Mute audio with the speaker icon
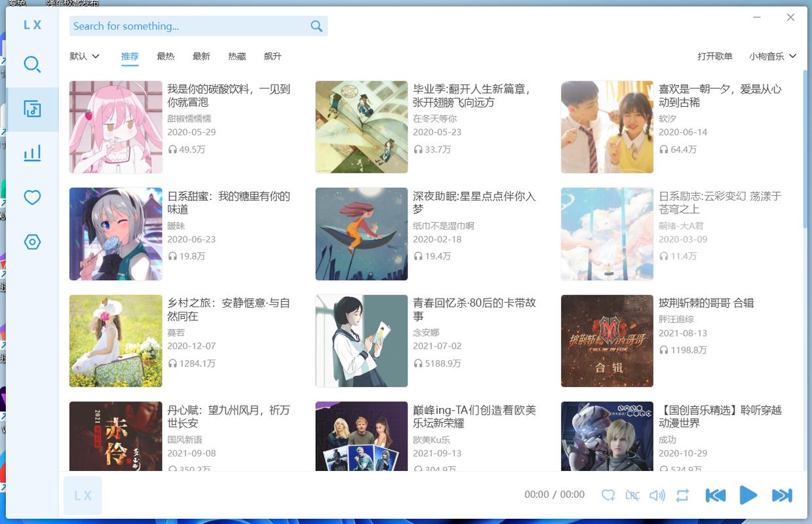 point(657,495)
